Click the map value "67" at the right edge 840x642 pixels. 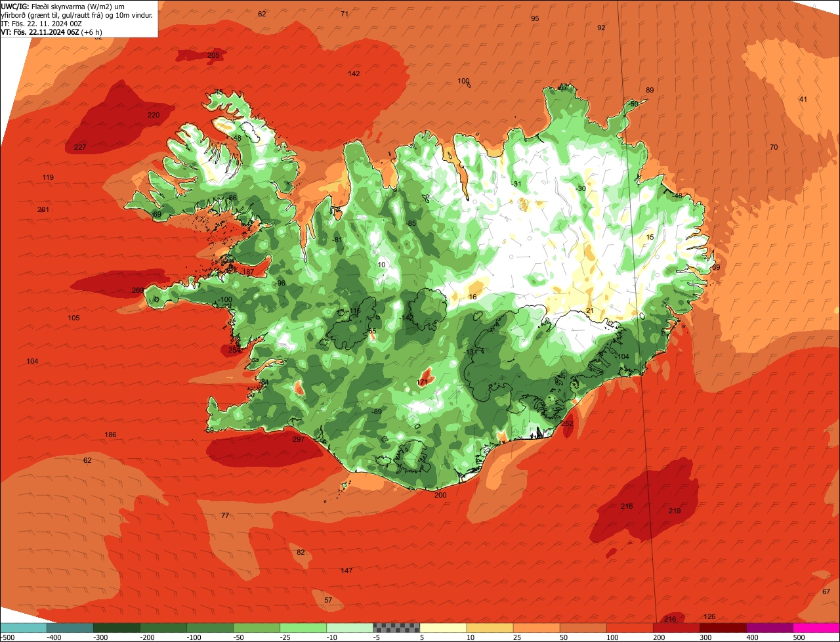826,591
